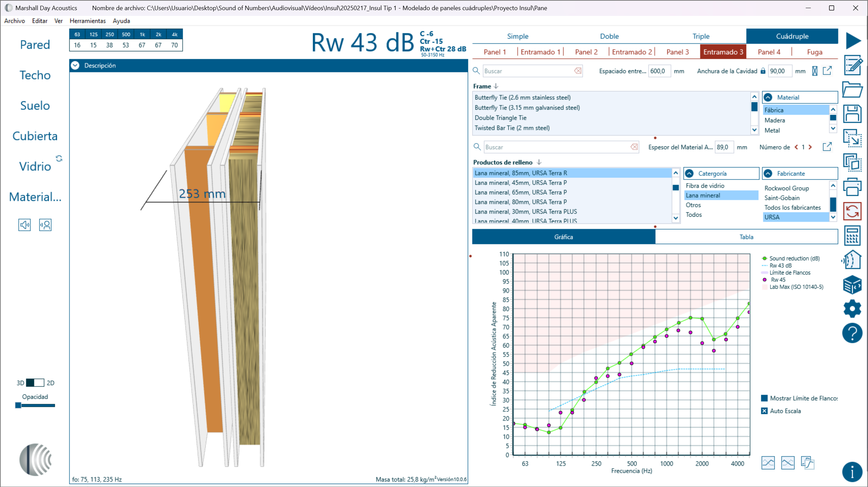Collapse the Descripción panel chevron
The image size is (868, 487).
75,65
